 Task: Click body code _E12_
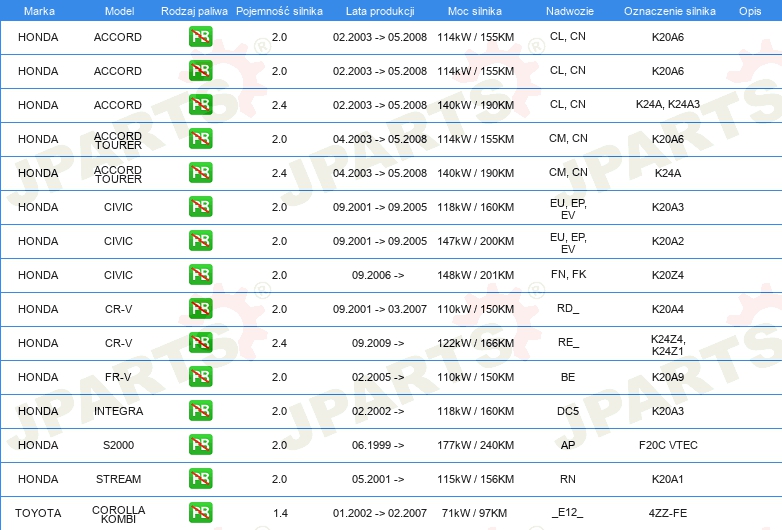click(x=568, y=513)
